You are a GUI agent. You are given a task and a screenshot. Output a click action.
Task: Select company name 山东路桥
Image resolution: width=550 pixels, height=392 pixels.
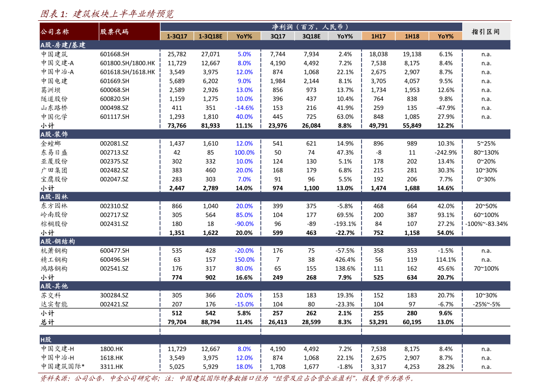[54, 108]
